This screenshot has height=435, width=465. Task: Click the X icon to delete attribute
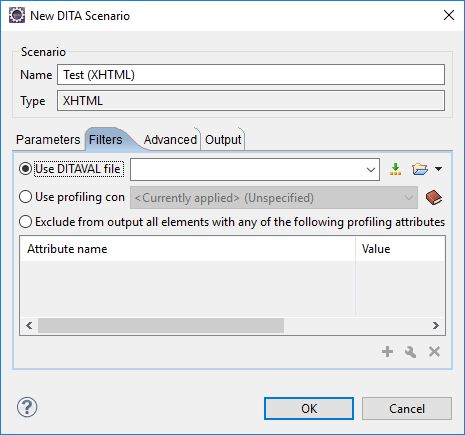click(434, 352)
